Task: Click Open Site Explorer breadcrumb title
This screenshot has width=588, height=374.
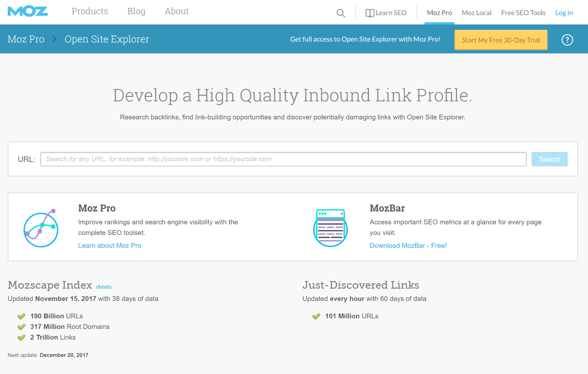Action: [107, 39]
